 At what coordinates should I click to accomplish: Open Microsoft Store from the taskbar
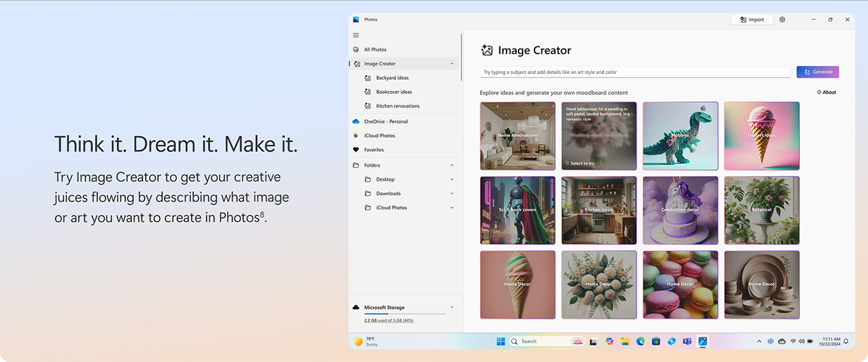(656, 342)
